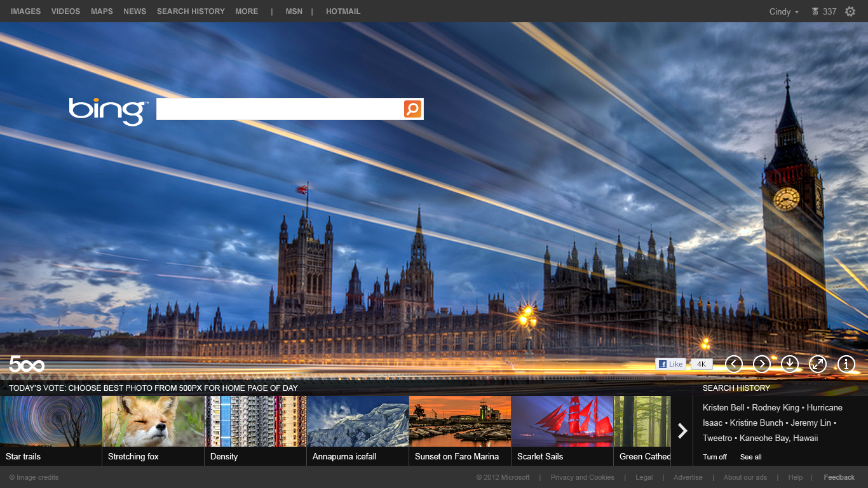Click the Kaneohe Bay, Hawaii entry

pos(779,438)
